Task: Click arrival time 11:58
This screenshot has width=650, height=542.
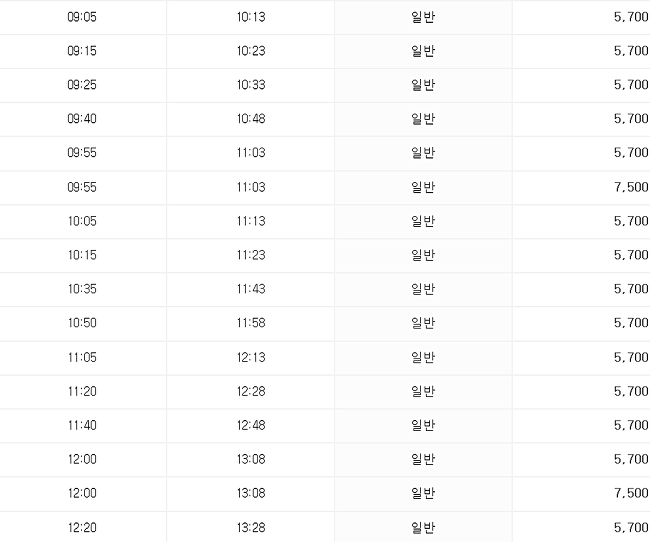Action: pos(251,323)
